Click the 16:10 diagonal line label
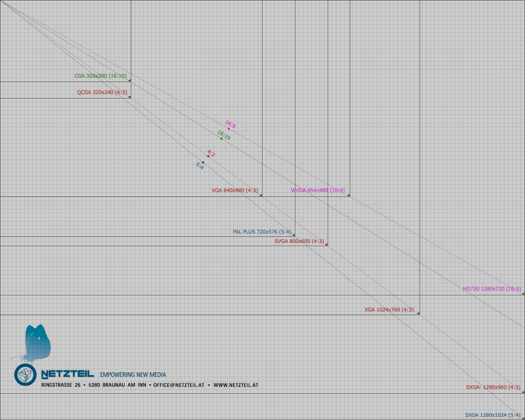The width and height of the screenshot is (525, 420). click(x=224, y=135)
